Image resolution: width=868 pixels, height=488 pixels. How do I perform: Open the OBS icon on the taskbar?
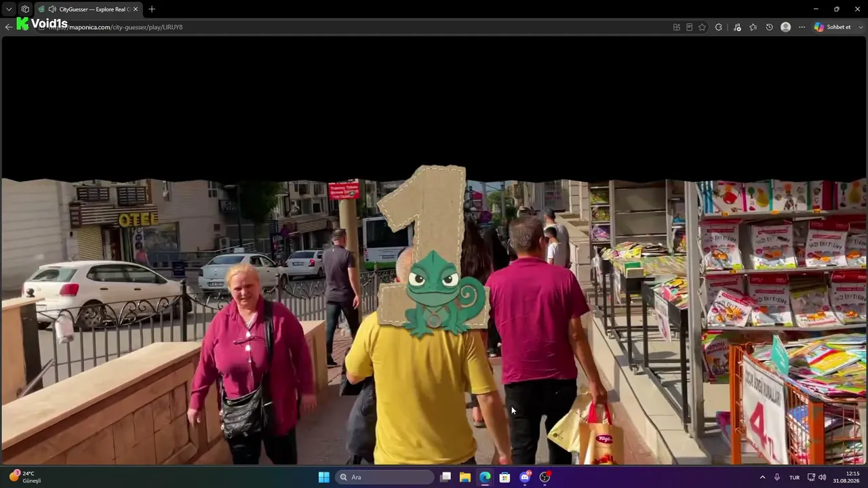[x=545, y=477]
